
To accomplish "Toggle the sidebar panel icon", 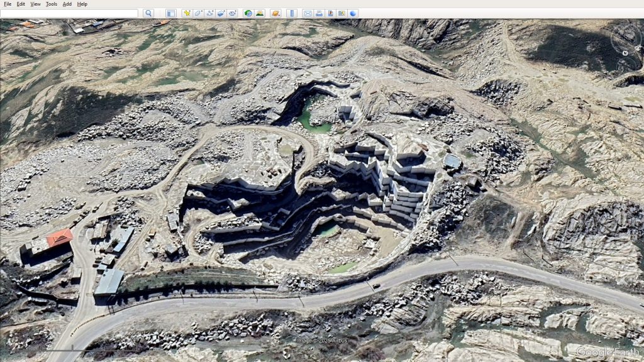I will [x=171, y=13].
